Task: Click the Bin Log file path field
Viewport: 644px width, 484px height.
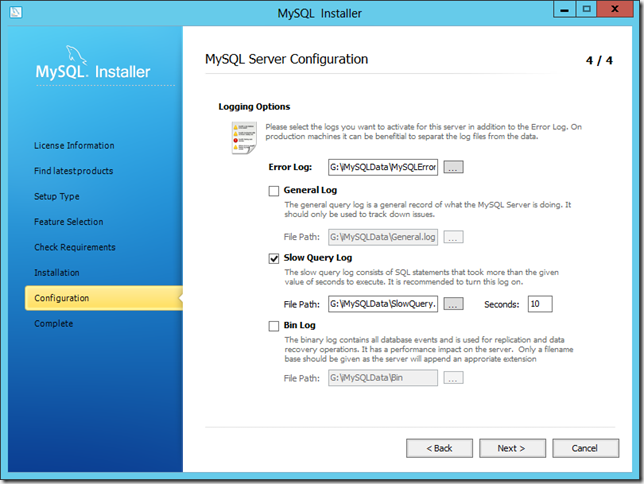Action: coord(383,378)
